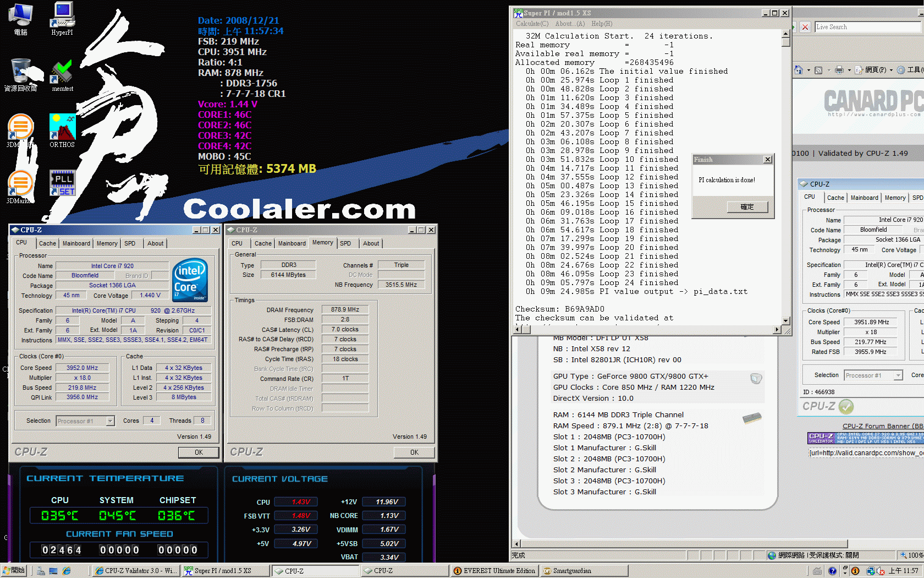
Task: Open the PLL SET desktop shortcut
Action: 62,183
